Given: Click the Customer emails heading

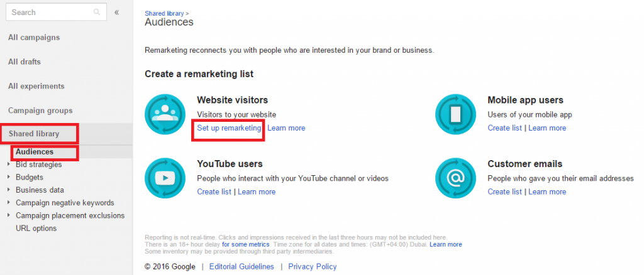Looking at the screenshot, I should (x=525, y=164).
